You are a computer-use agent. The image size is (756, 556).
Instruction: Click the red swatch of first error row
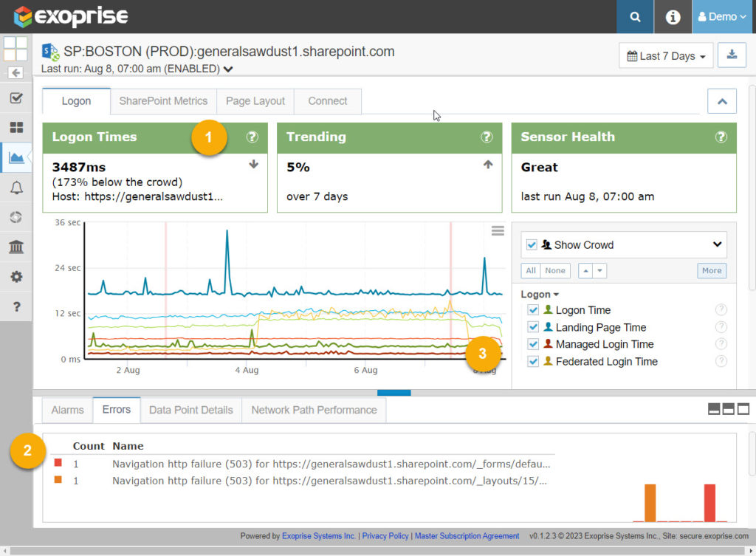(x=58, y=463)
